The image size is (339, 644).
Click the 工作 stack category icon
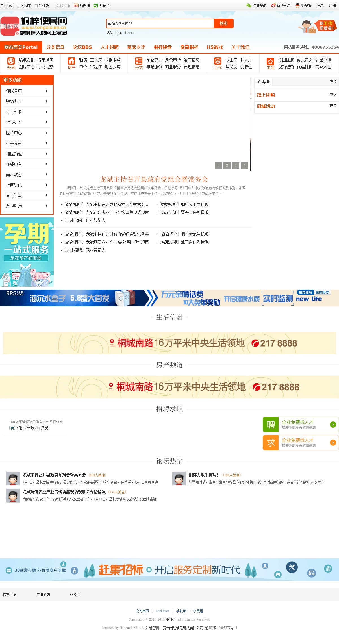218,61
